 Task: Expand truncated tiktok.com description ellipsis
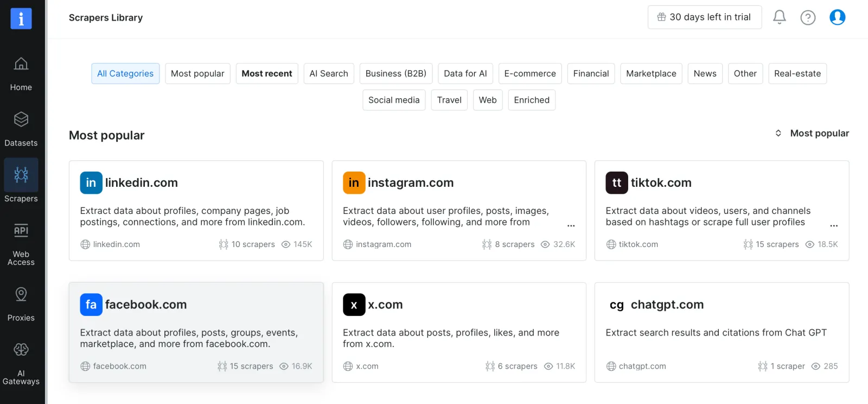(833, 225)
